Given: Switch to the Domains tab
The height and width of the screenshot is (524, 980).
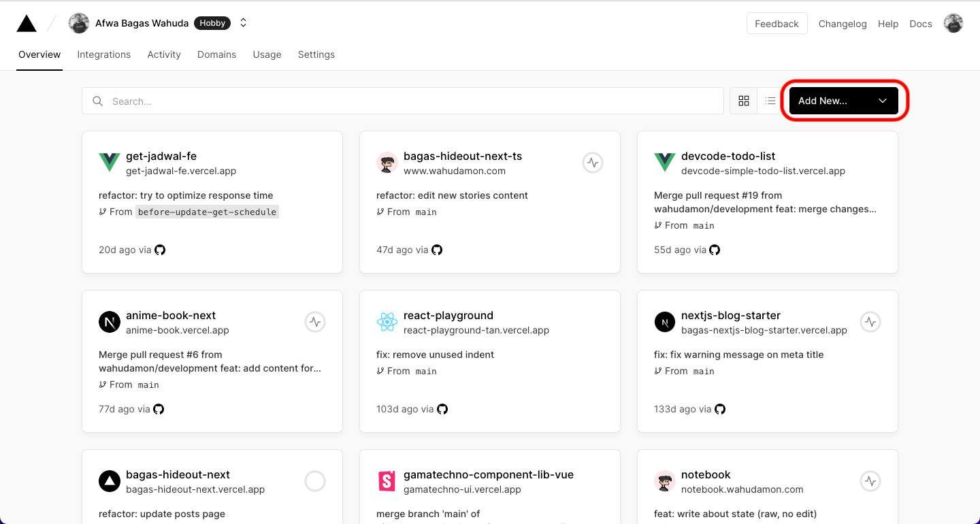Looking at the screenshot, I should (217, 54).
